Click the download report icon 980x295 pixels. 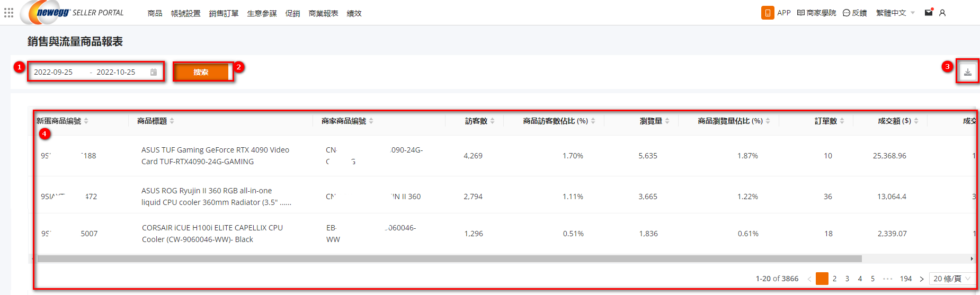(x=968, y=72)
